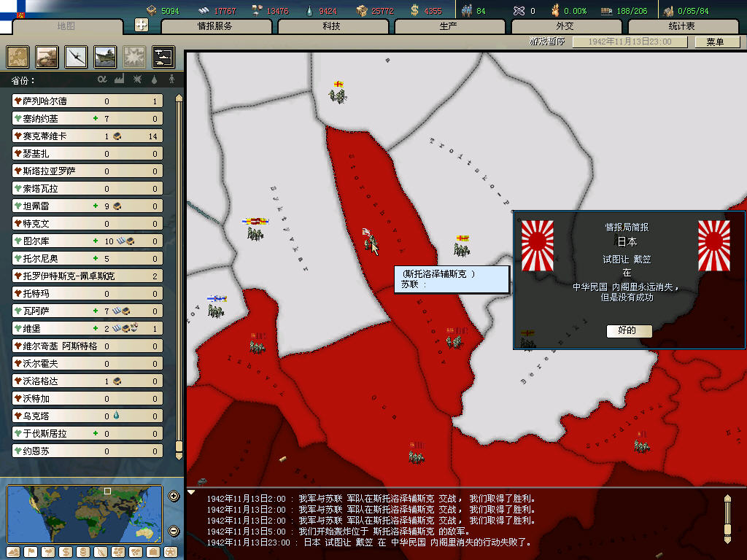The width and height of the screenshot is (747, 560).
Task: Sort provinces by factory icon
Action: (x=119, y=79)
